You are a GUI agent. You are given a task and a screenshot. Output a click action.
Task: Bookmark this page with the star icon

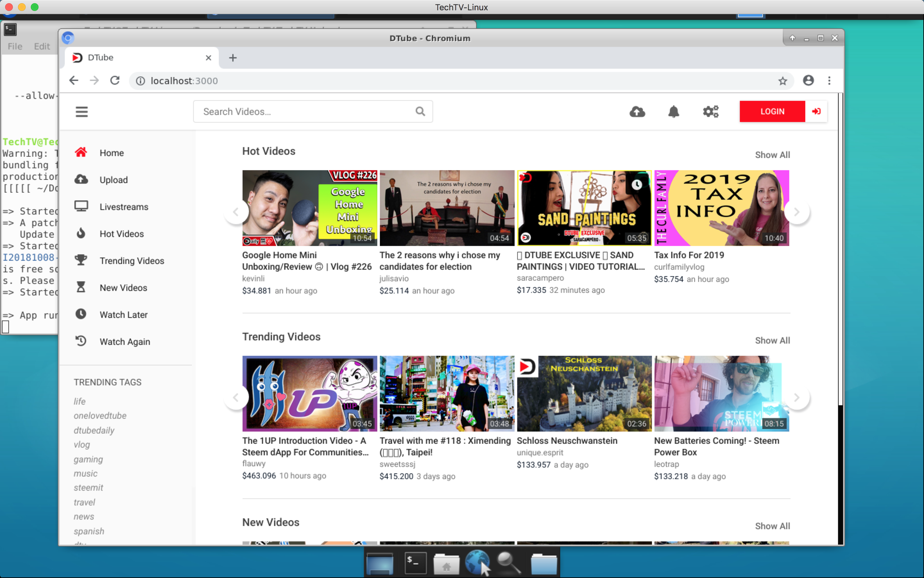782,81
